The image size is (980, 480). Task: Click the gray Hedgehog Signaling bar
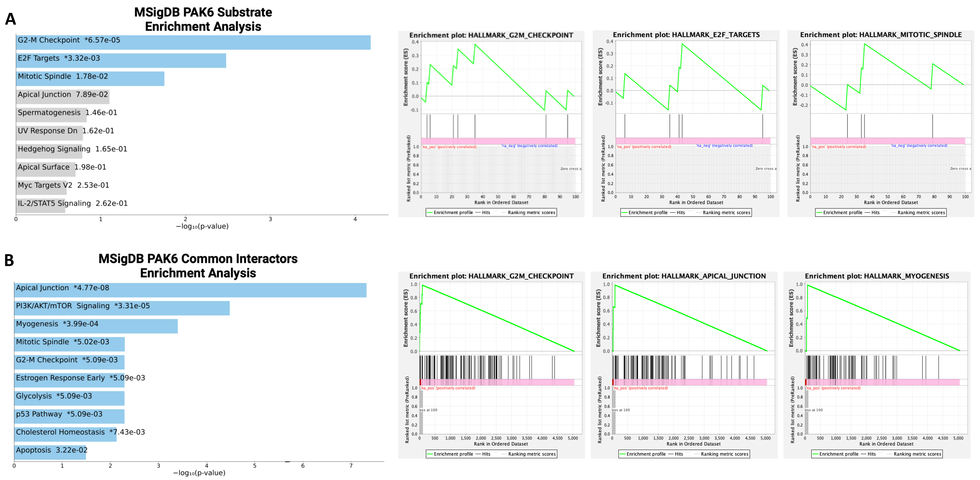click(x=49, y=151)
